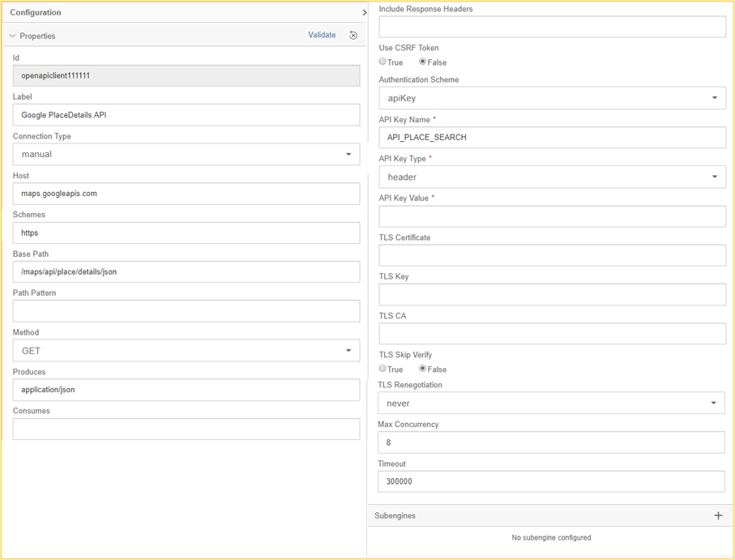735x560 pixels.
Task: Open the Method dropdown showing GET
Action: pos(186,351)
